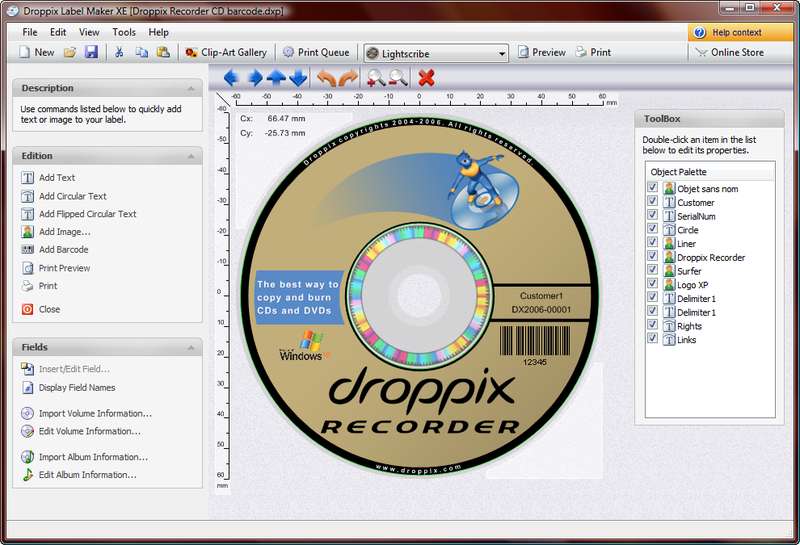
Task: Open a file using the folder icon
Action: point(70,53)
